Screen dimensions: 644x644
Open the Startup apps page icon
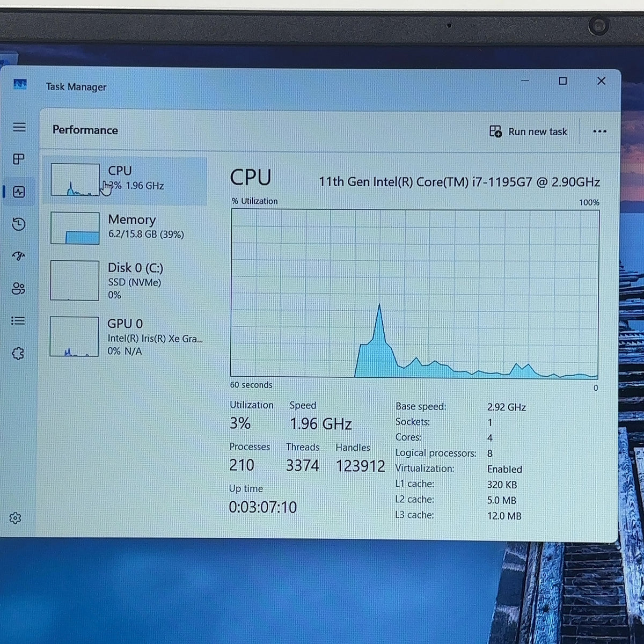coord(19,256)
